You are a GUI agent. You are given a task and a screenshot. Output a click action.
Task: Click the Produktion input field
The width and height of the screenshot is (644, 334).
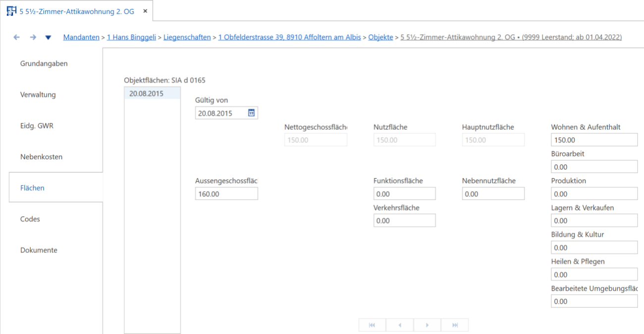tap(594, 194)
